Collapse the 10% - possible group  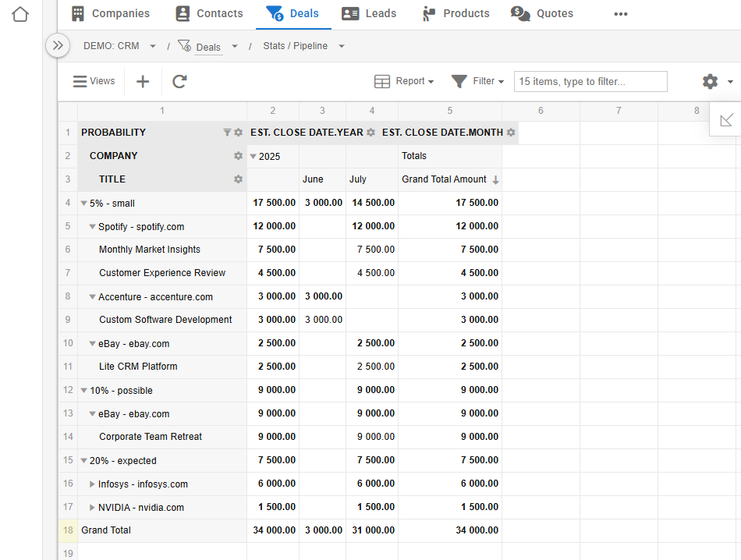point(83,390)
